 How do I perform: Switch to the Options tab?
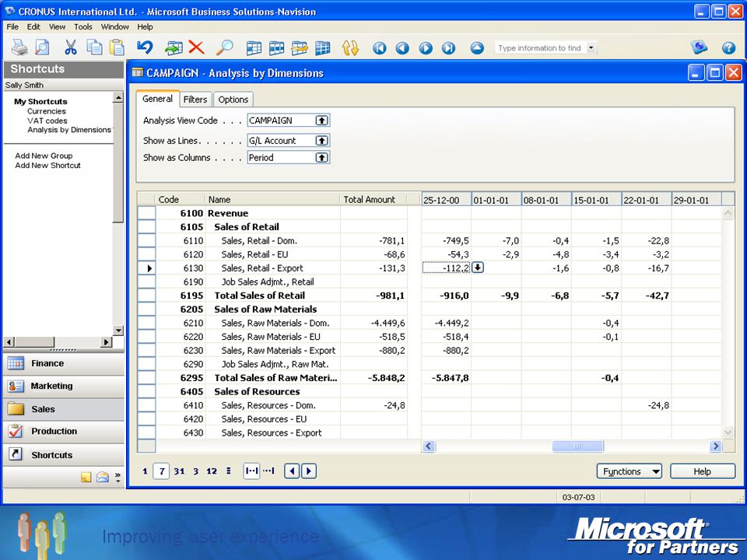(x=233, y=100)
